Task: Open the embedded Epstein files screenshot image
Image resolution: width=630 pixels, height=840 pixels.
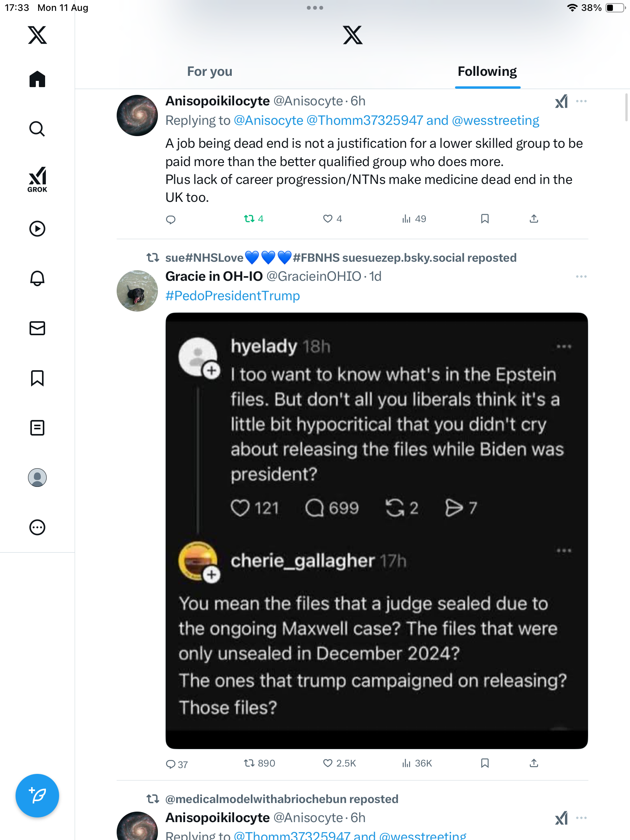Action: (376, 530)
